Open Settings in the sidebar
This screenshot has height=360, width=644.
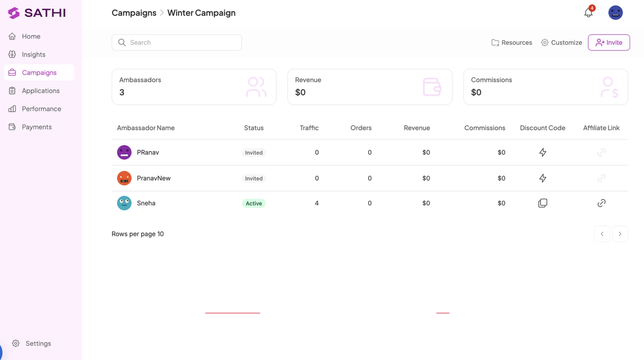pos(38,343)
